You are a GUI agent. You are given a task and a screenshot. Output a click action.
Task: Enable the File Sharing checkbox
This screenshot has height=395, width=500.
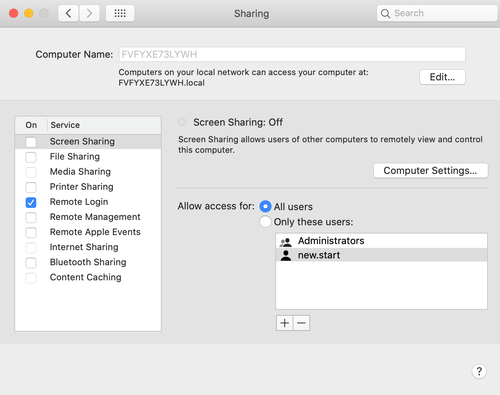point(31,157)
